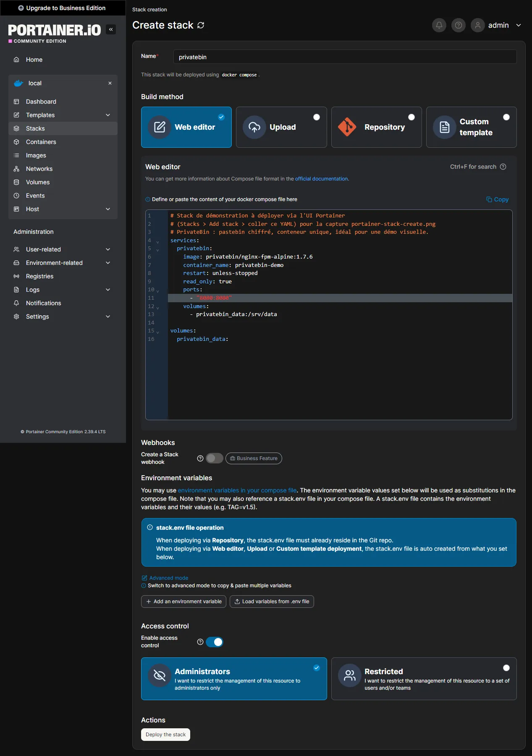Click the Events clock icon in sidebar

[16, 196]
